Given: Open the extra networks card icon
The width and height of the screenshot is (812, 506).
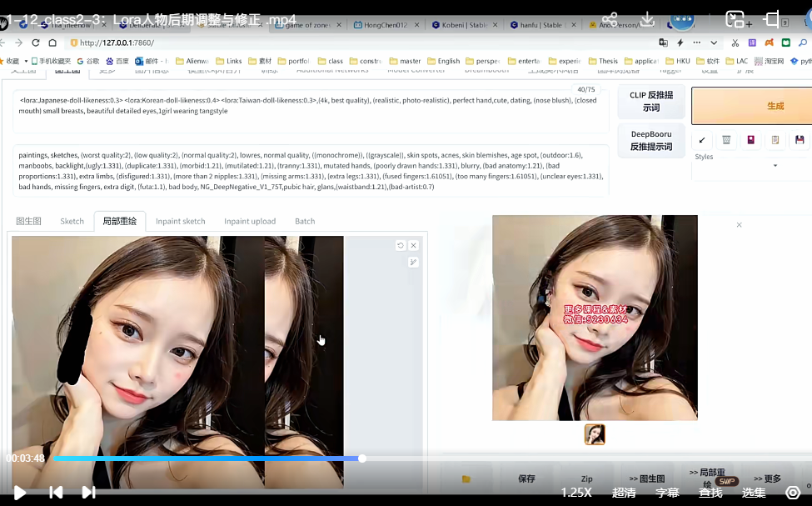Looking at the screenshot, I should coord(751,140).
